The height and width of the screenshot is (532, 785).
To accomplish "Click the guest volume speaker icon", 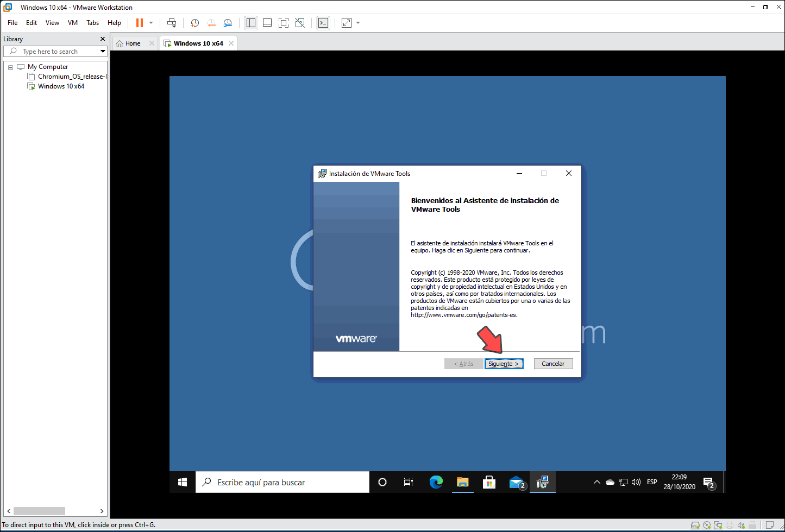I will (636, 482).
